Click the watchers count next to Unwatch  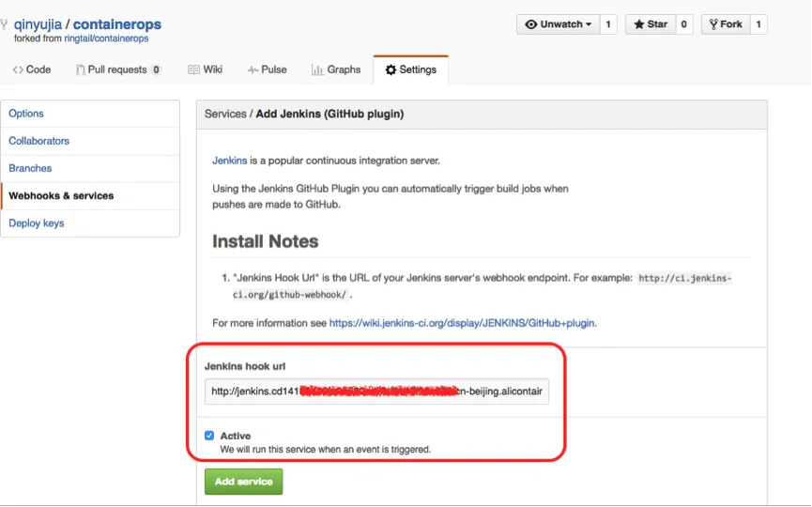[608, 24]
